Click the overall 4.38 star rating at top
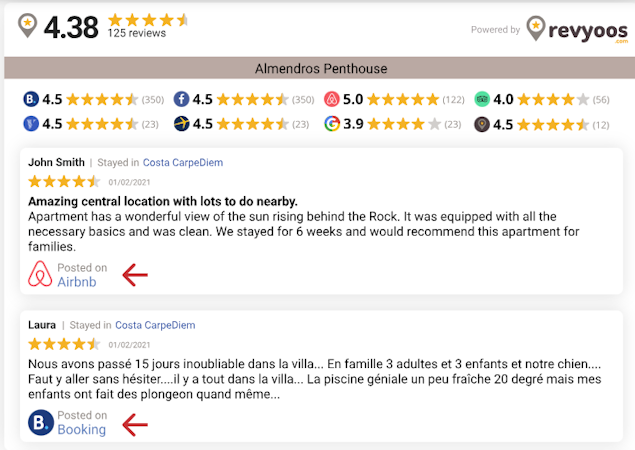Screen dimensions: 635x450 click(x=147, y=19)
